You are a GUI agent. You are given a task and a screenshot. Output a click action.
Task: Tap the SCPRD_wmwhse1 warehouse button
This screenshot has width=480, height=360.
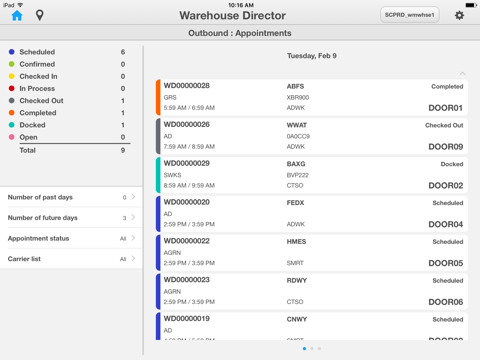[410, 15]
